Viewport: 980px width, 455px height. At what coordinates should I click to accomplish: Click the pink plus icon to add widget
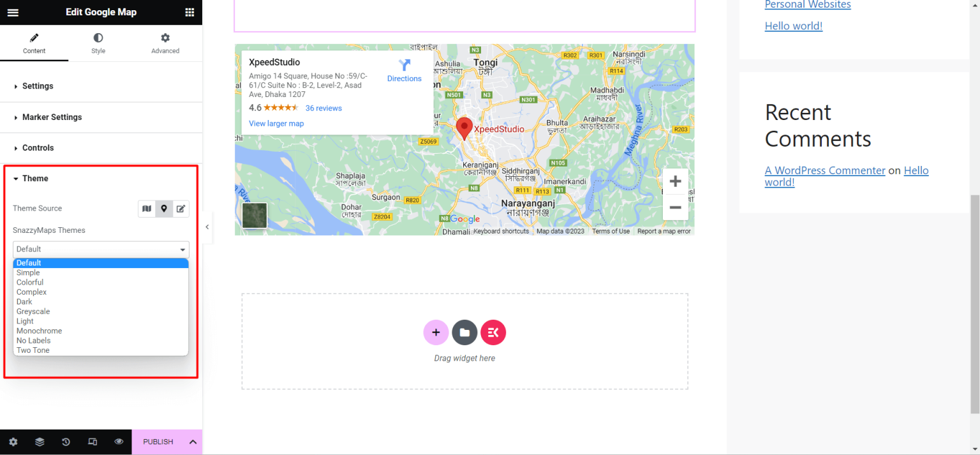436,332
